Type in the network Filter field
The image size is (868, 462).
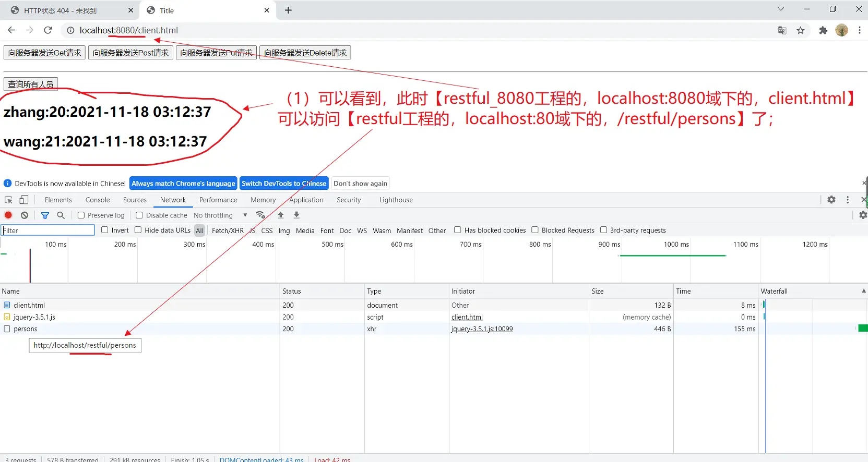click(48, 230)
